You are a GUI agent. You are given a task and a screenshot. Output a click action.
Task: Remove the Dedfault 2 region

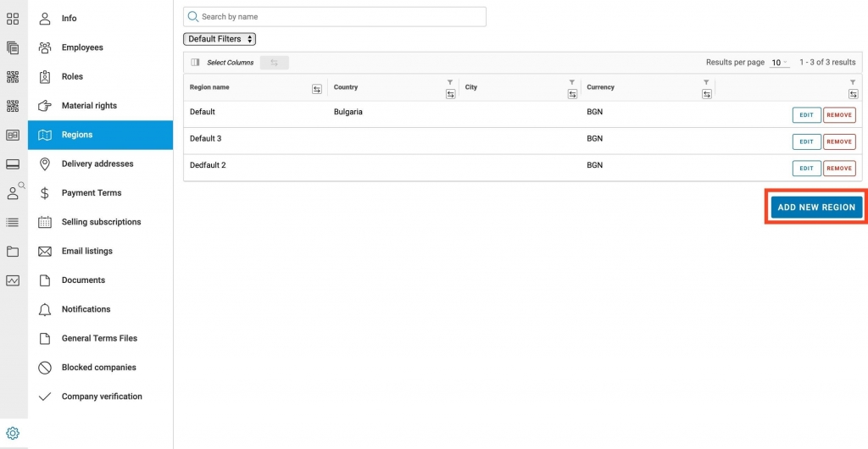(839, 169)
